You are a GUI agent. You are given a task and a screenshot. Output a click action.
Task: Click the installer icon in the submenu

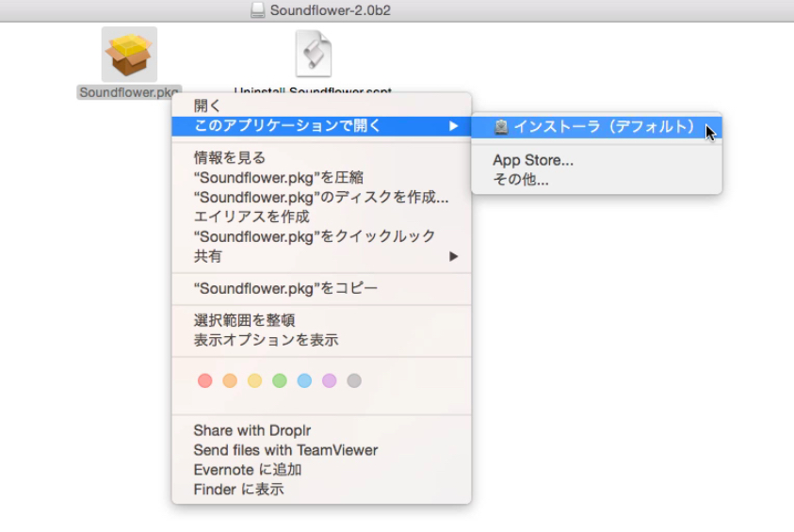click(x=501, y=126)
